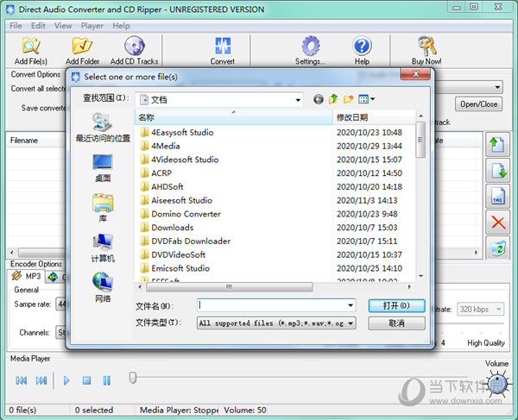This screenshot has width=518, height=420.
Task: Open the Help menu
Action: tap(121, 26)
